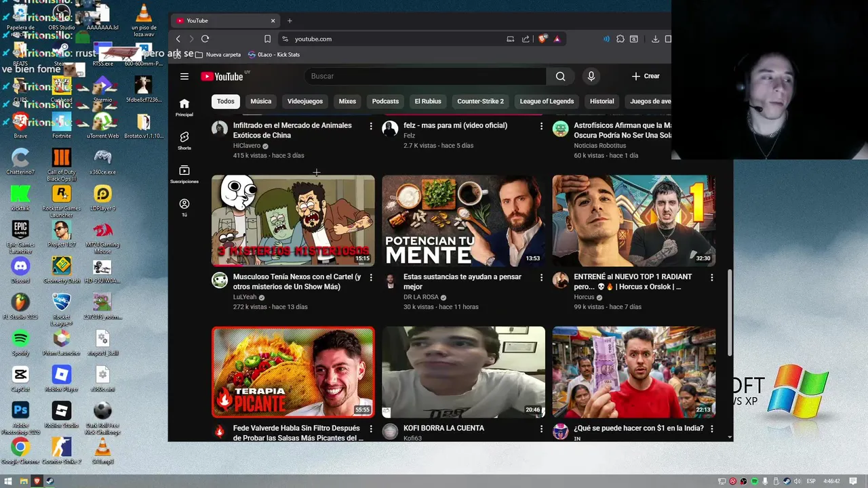Click the Steam taskbar icon
Image resolution: width=868 pixels, height=488 pixels.
[51, 481]
